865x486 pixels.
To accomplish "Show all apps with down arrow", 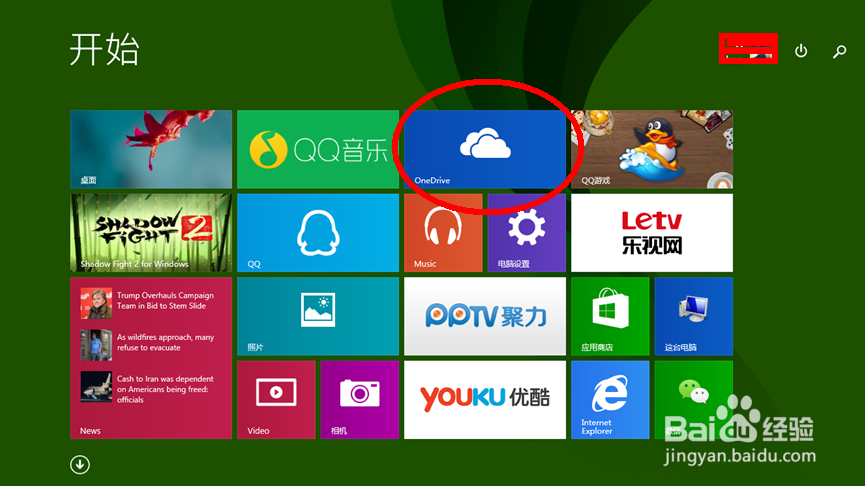I will coord(80,464).
